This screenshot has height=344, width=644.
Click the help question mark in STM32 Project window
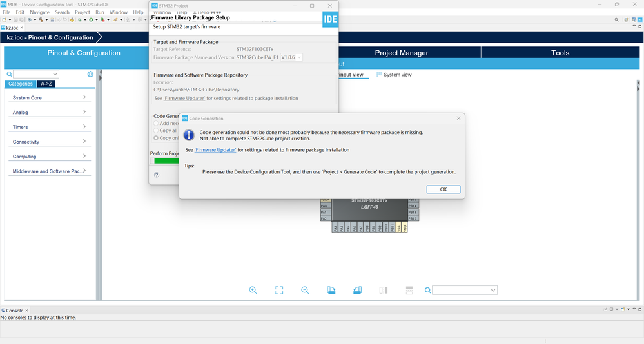(157, 175)
